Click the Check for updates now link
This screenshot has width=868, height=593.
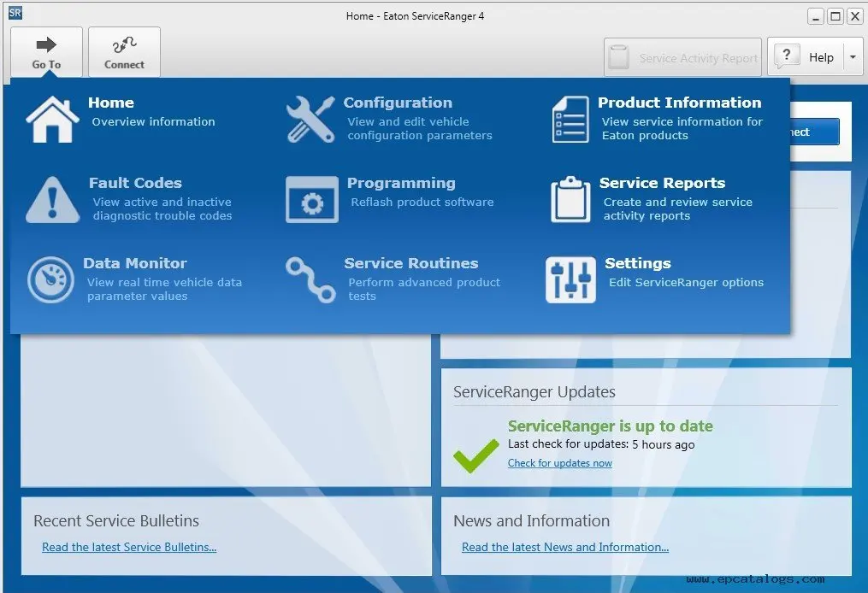[560, 462]
